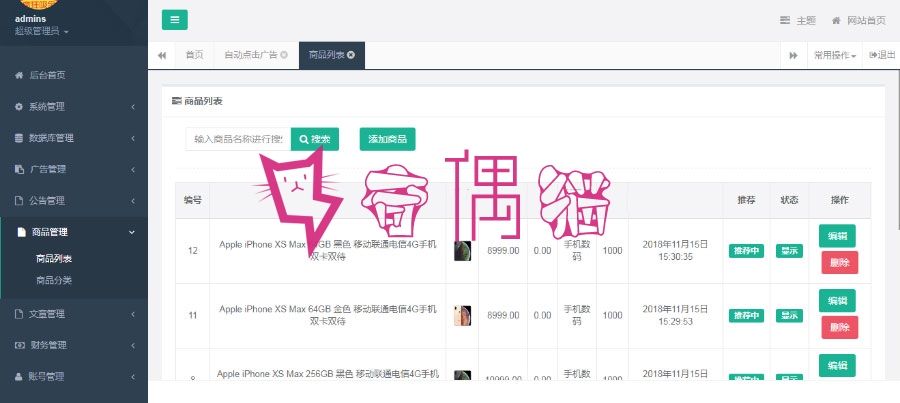This screenshot has width=900, height=403.
Task: Open thumbnail image of product 12
Action: [x=463, y=251]
